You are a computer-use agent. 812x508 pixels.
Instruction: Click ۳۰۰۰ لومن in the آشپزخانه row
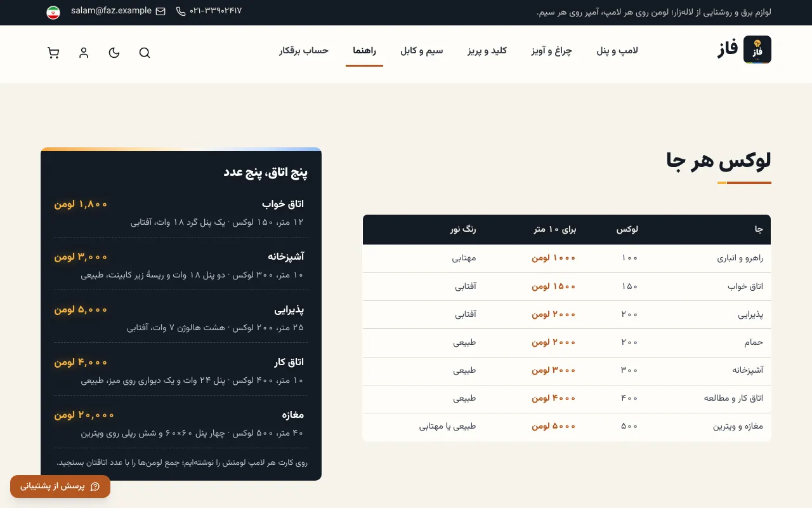coord(554,370)
